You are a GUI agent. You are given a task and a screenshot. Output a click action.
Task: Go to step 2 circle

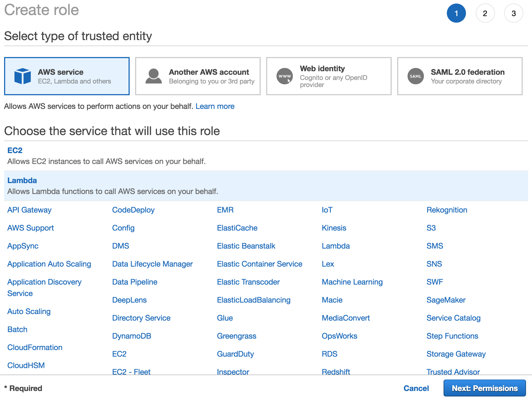[x=485, y=13]
